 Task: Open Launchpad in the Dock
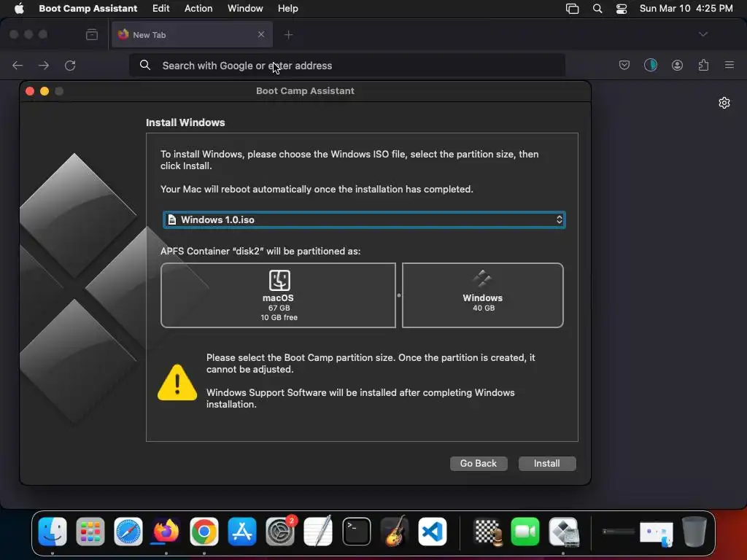(x=90, y=532)
